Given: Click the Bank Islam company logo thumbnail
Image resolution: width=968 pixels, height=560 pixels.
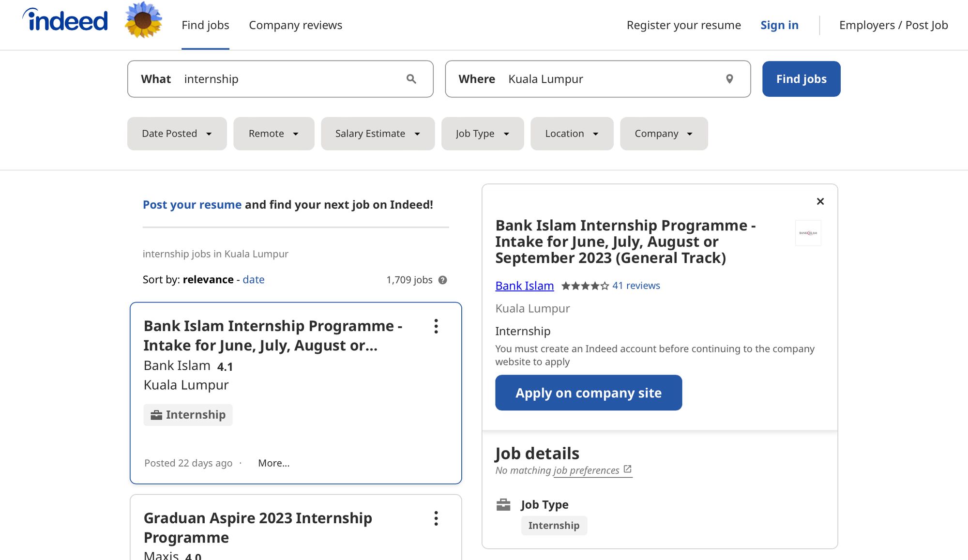Looking at the screenshot, I should tap(808, 233).
